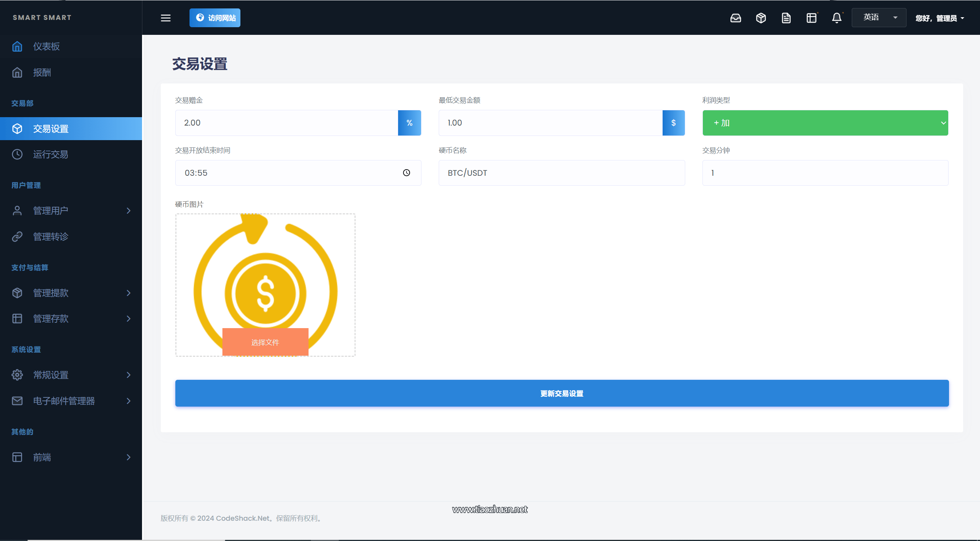
Task: Open the inbox tray icon
Action: (735, 18)
